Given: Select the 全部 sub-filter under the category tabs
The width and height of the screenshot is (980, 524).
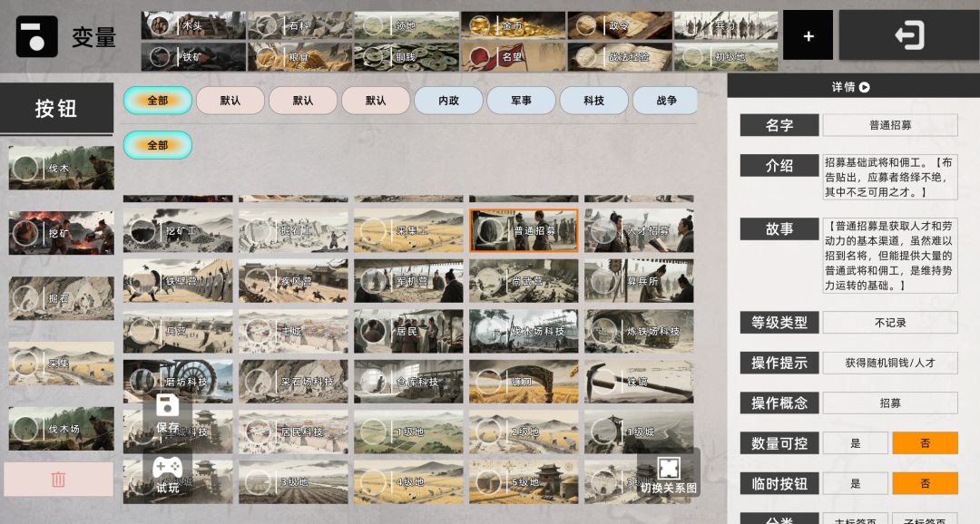Looking at the screenshot, I should (x=158, y=145).
